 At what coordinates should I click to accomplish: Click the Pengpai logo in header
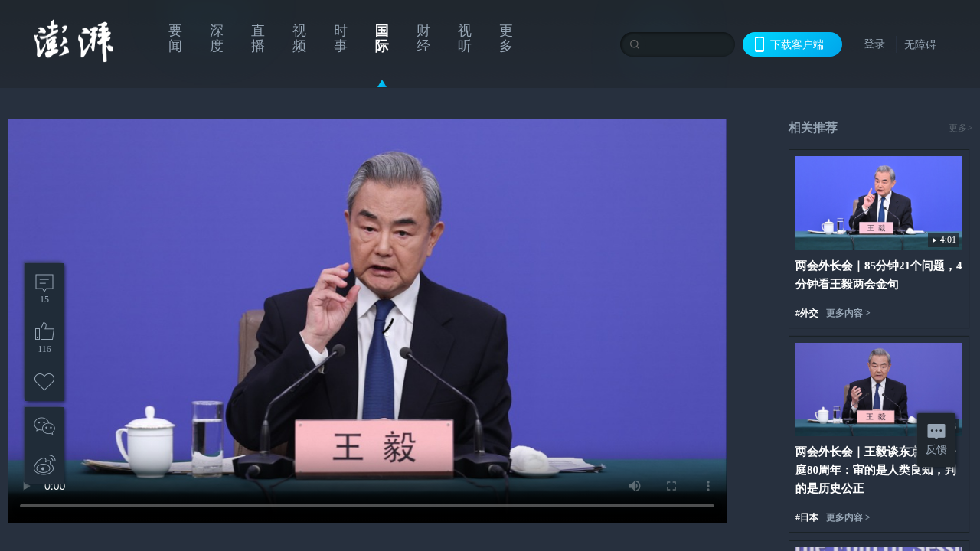pyautogui.click(x=73, y=41)
